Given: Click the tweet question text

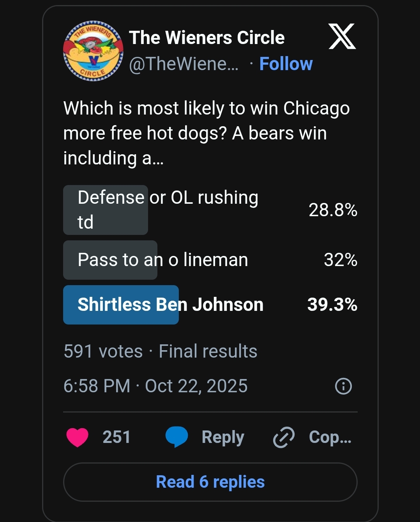Looking at the screenshot, I should click(x=206, y=133).
